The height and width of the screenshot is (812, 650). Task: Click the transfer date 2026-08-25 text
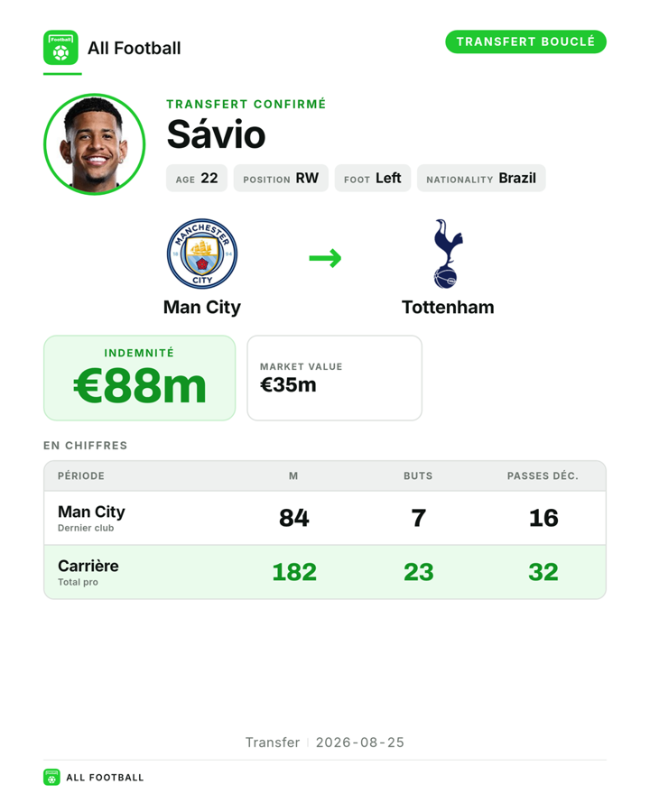click(x=360, y=743)
